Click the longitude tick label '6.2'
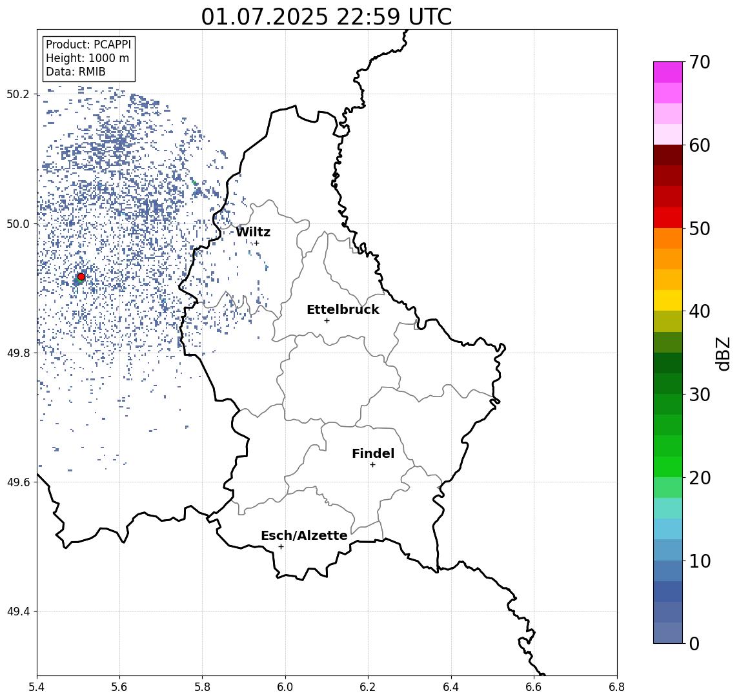Image resolution: width=739 pixels, height=700 pixels. 368,687
